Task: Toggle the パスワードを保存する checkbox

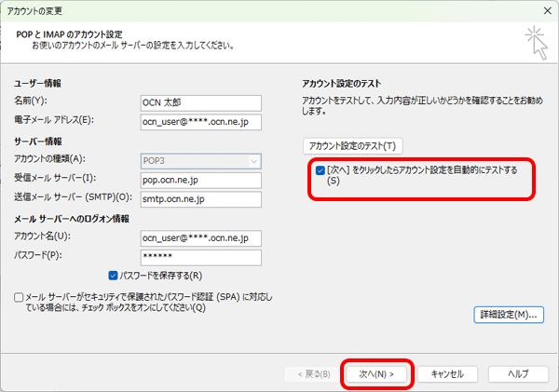Action: click(x=114, y=276)
